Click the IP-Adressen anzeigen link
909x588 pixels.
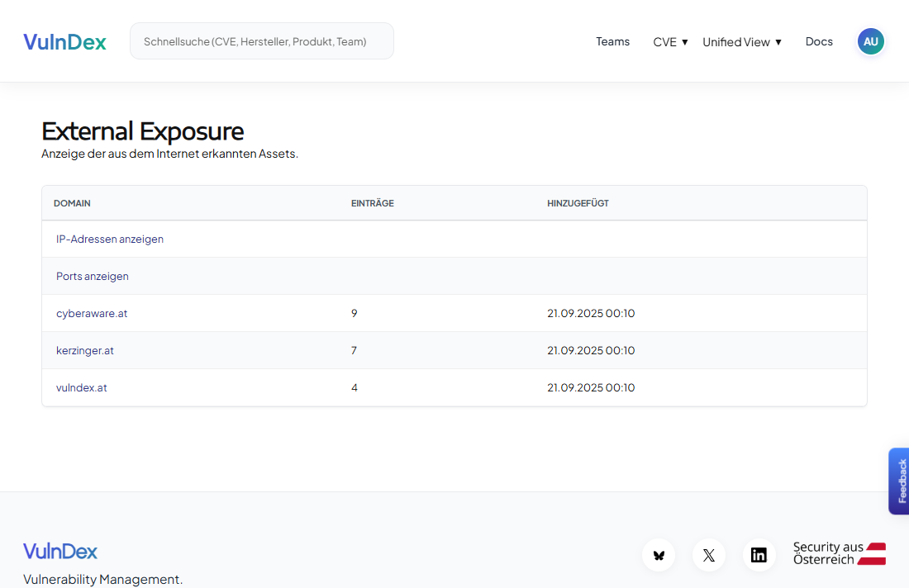110,239
